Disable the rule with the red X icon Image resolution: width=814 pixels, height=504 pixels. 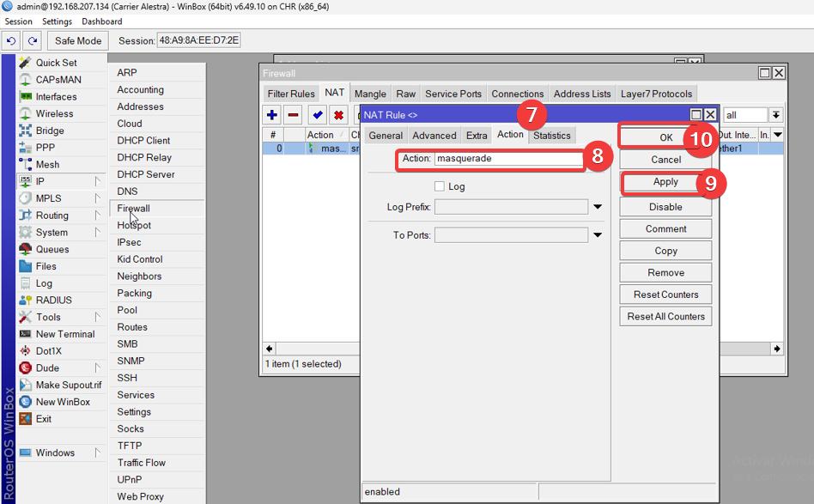point(338,114)
